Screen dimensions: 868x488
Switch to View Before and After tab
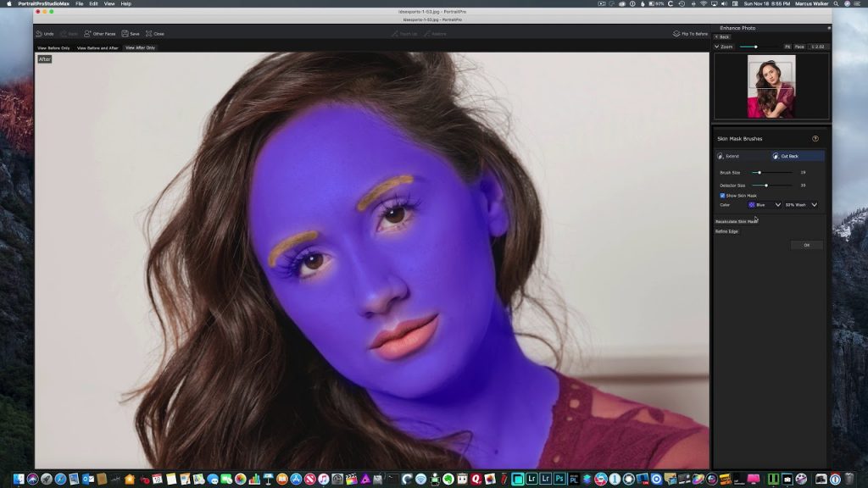click(x=97, y=48)
